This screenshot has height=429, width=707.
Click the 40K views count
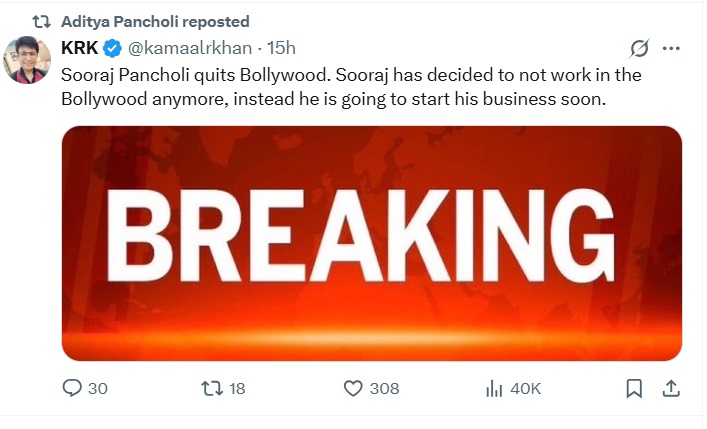point(525,389)
